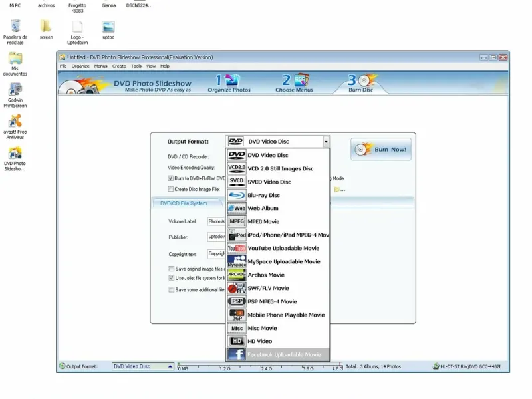Screen dimensions: 532x399
Task: Choose the Misc Movie icon
Action: tap(237, 328)
